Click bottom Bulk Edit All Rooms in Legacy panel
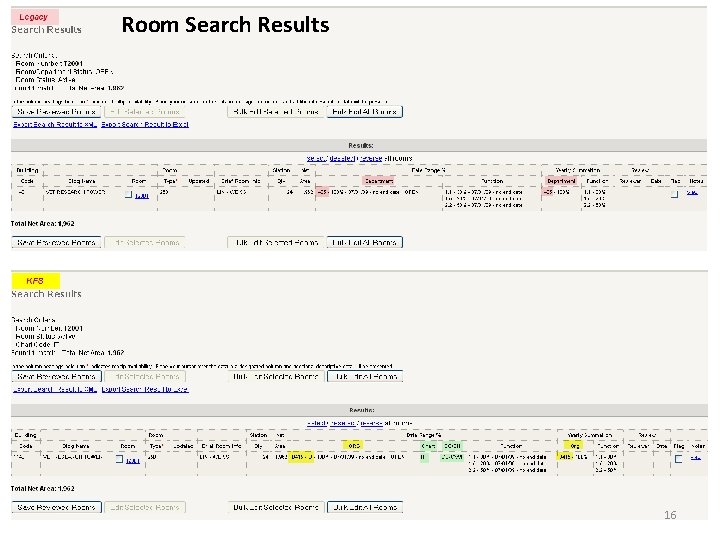 [365, 242]
